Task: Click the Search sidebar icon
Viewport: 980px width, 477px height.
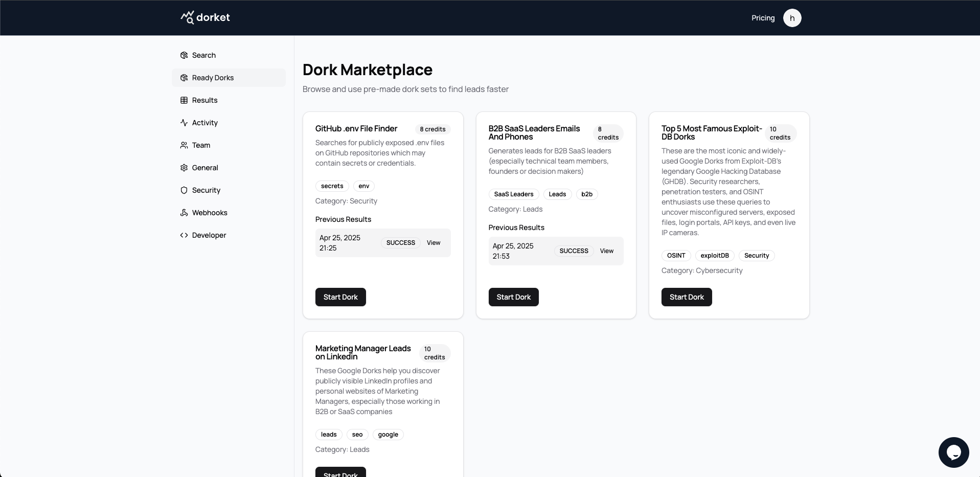Action: point(184,55)
